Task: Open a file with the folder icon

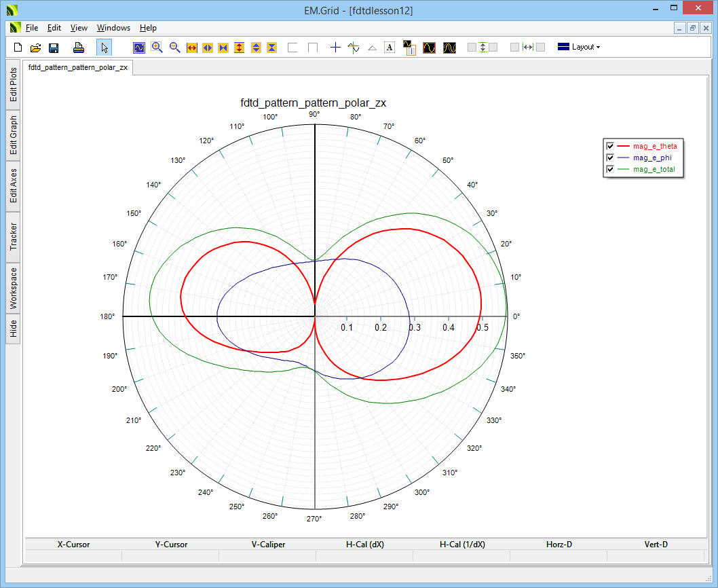Action: (36, 48)
